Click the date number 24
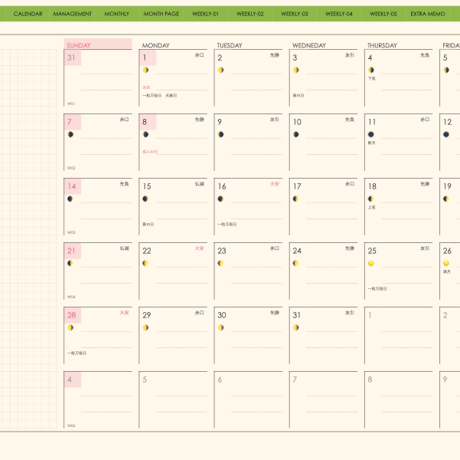The height and width of the screenshot is (460, 460). pyautogui.click(x=297, y=251)
